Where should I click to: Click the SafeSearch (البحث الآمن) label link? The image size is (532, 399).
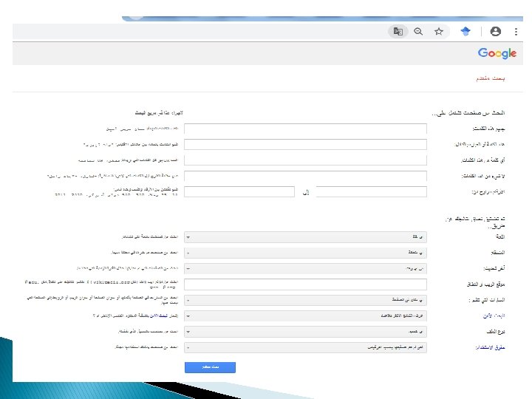point(494,316)
